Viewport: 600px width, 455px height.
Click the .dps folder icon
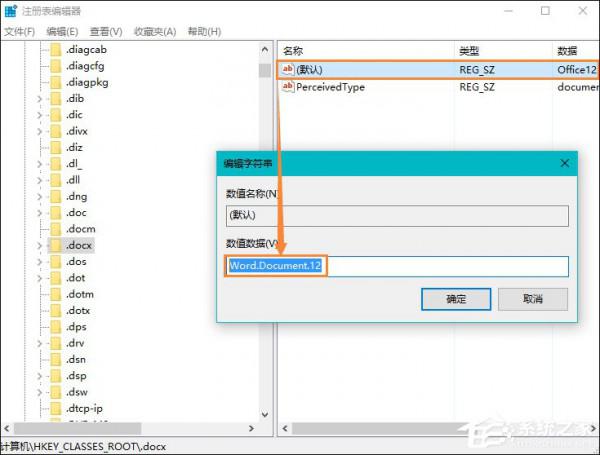(56, 327)
